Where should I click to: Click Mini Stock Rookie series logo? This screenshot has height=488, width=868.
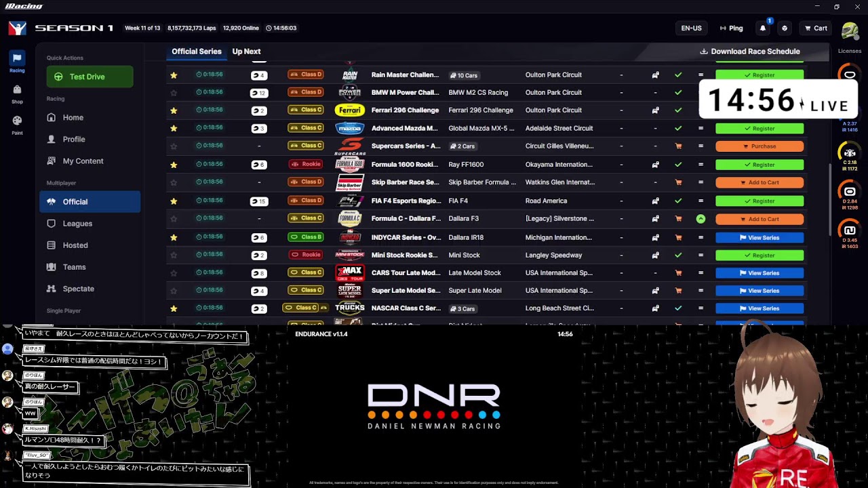[350, 256]
